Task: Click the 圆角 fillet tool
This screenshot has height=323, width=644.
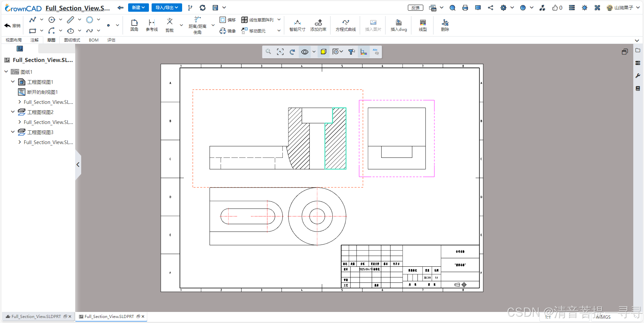Action: pyautogui.click(x=134, y=25)
